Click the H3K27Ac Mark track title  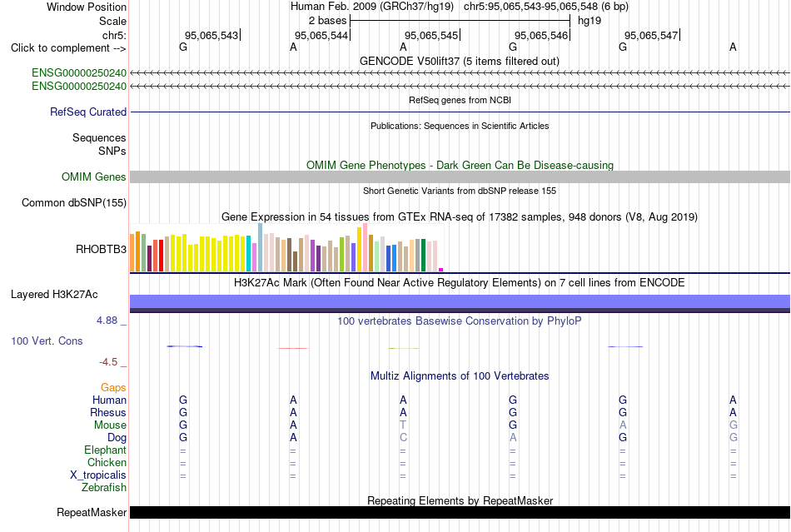(x=460, y=282)
